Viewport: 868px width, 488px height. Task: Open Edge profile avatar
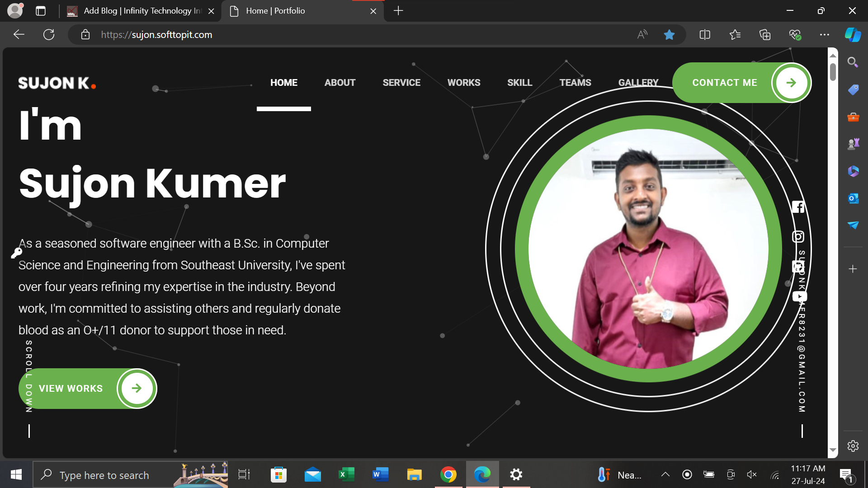tap(15, 10)
